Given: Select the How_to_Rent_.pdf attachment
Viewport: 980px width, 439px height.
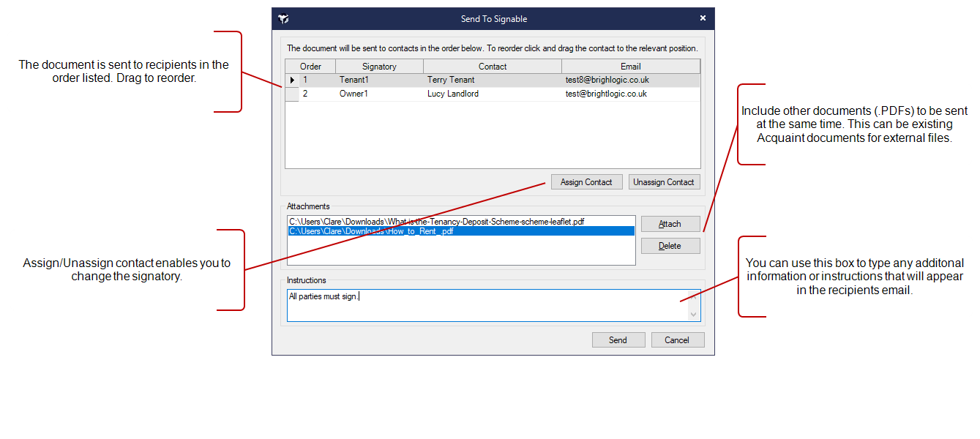Looking at the screenshot, I should click(372, 231).
